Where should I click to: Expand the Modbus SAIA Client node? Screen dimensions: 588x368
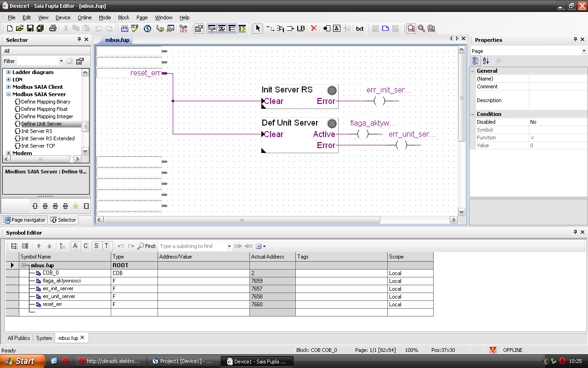point(8,87)
